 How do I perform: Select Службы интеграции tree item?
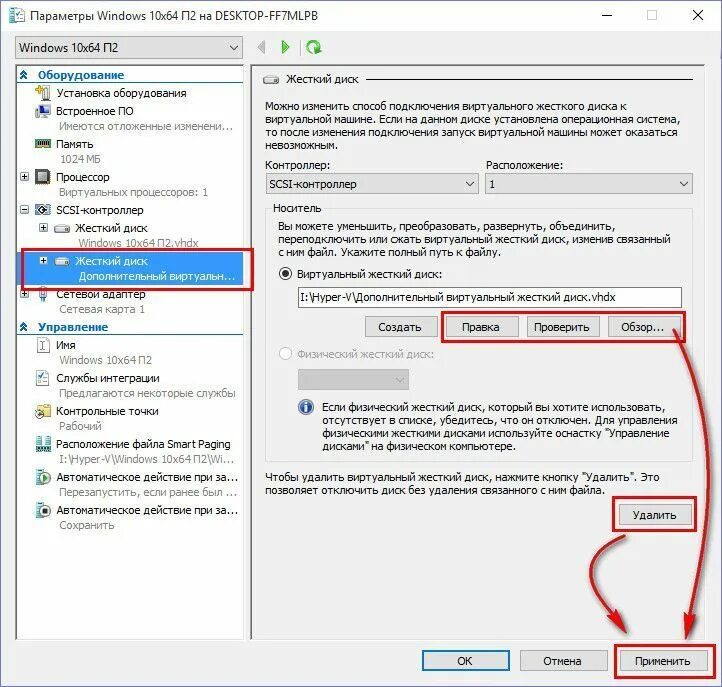click(108, 378)
